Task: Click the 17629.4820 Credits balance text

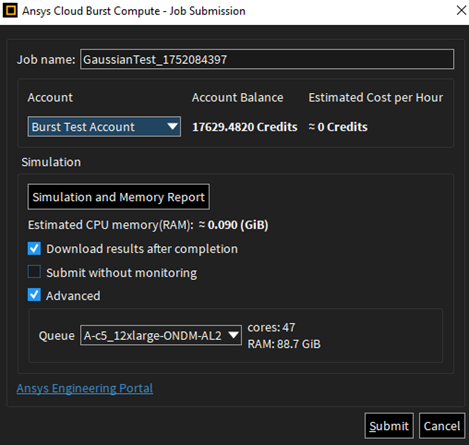Action: [245, 127]
